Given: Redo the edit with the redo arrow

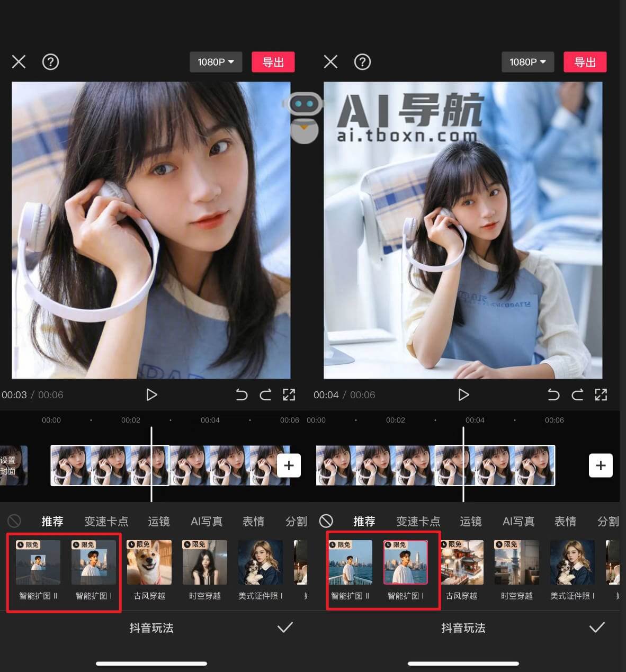Looking at the screenshot, I should [x=265, y=395].
